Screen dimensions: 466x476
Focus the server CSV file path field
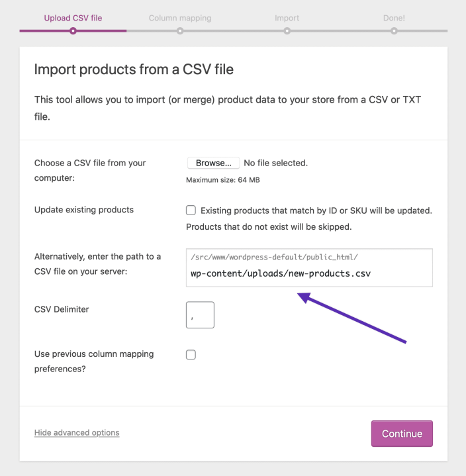[309, 273]
